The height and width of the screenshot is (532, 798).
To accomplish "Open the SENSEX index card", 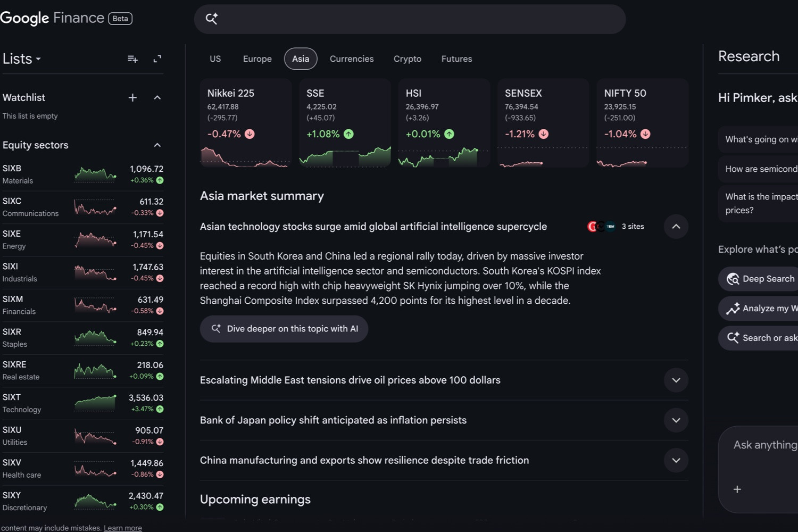I will 543,123.
